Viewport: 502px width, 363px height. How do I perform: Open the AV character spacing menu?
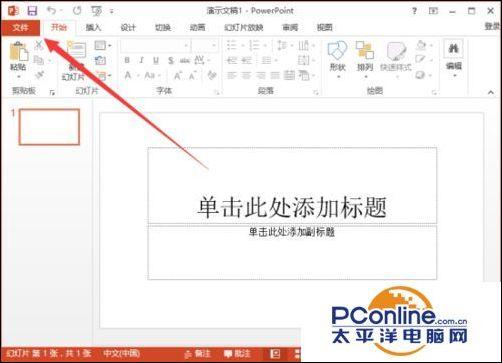[x=201, y=61]
